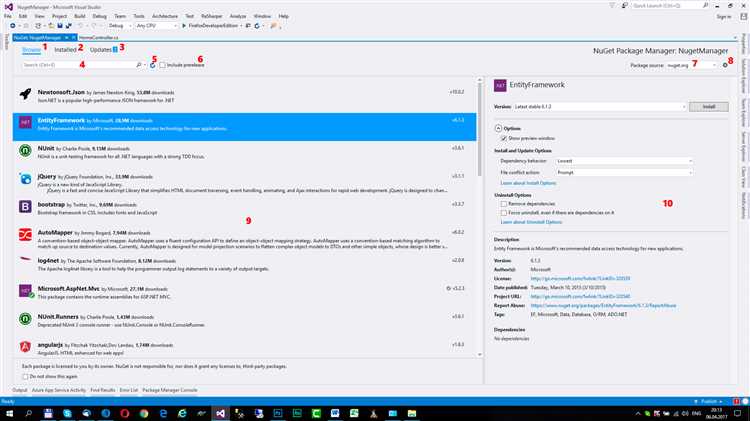Open Learn about Install Options link

[528, 183]
